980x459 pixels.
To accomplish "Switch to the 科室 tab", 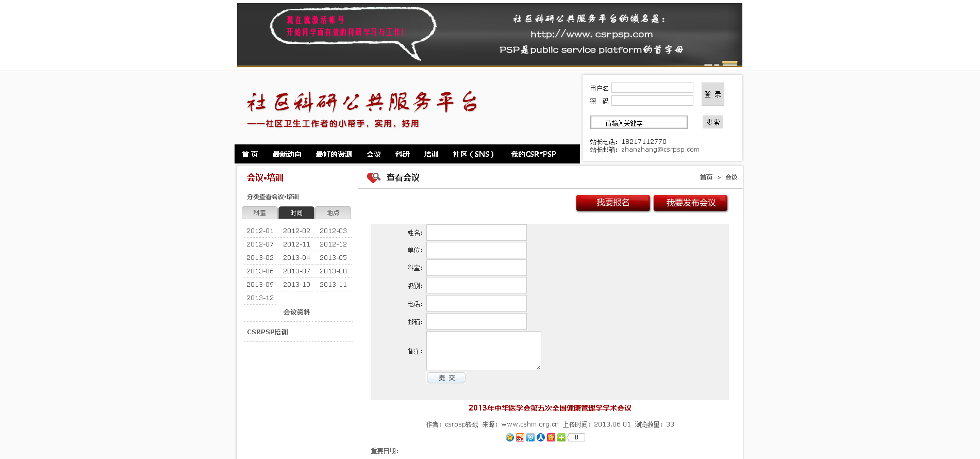I will [260, 213].
